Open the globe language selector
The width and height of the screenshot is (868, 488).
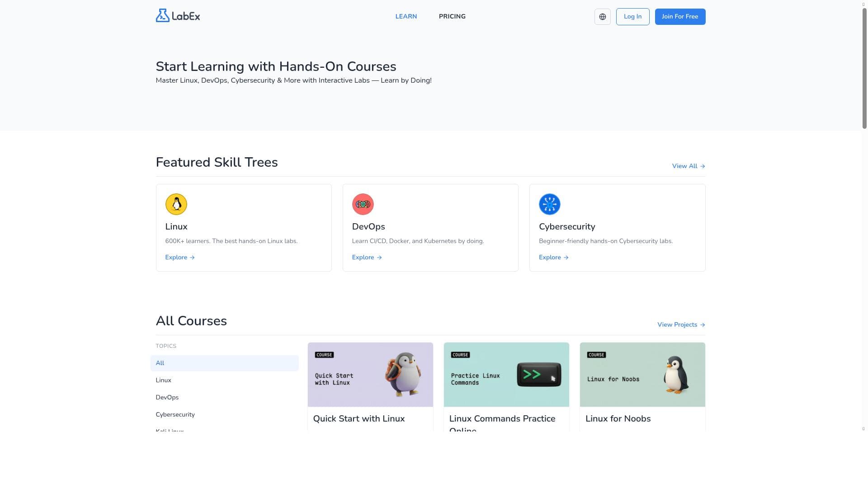pyautogui.click(x=602, y=17)
